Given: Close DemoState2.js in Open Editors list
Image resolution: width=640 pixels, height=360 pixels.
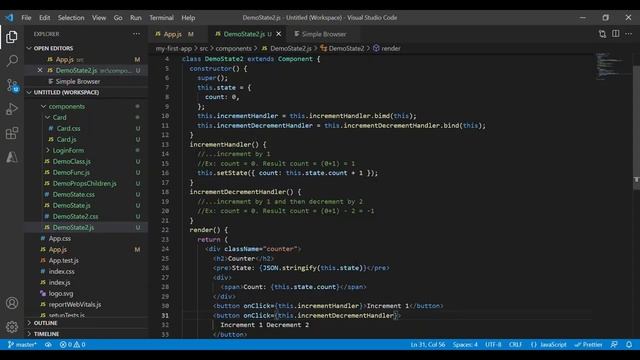Looking at the screenshot, I should [x=40, y=70].
